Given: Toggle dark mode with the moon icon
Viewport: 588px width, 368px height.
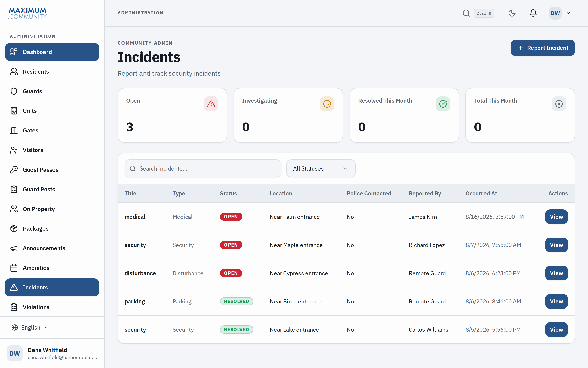Looking at the screenshot, I should [512, 13].
